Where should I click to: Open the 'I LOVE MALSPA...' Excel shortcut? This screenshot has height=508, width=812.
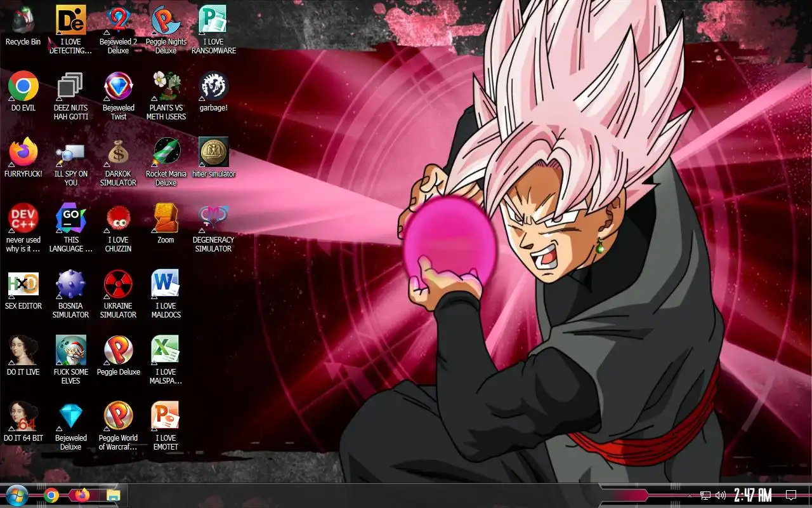(166, 359)
